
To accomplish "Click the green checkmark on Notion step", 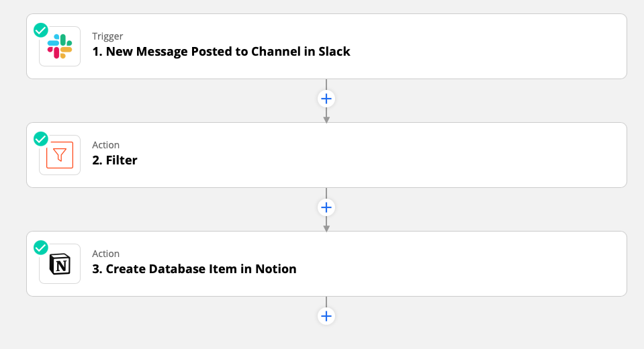I will (x=41, y=248).
